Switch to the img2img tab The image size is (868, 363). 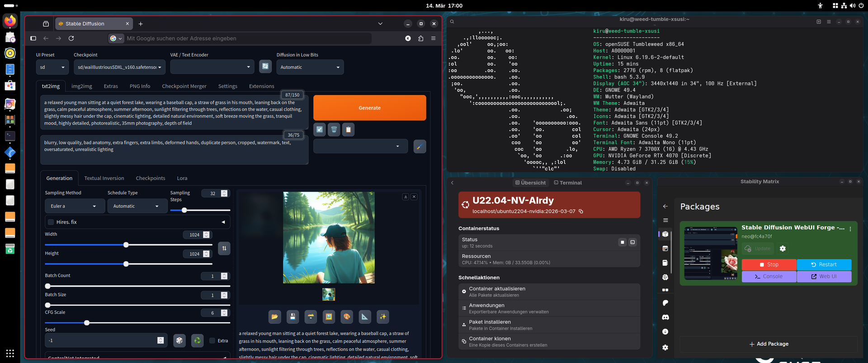click(81, 86)
